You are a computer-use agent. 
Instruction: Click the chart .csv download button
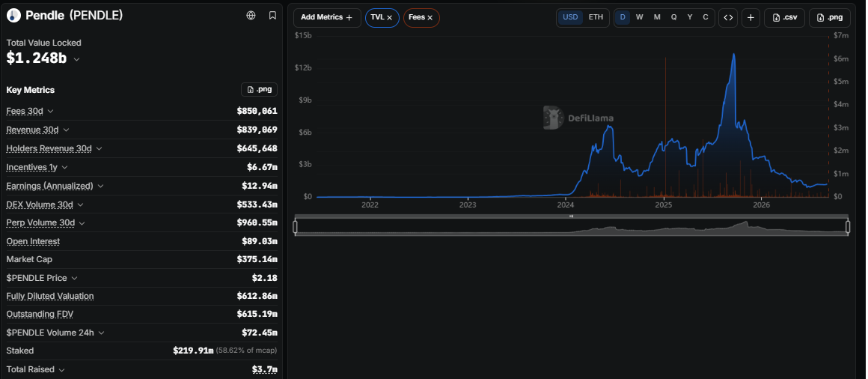point(784,18)
